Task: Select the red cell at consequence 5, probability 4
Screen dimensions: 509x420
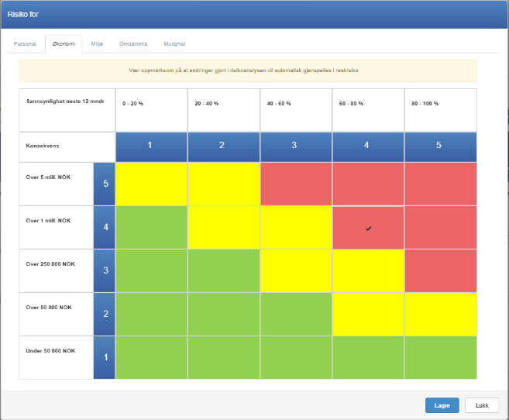Action: tap(368, 184)
